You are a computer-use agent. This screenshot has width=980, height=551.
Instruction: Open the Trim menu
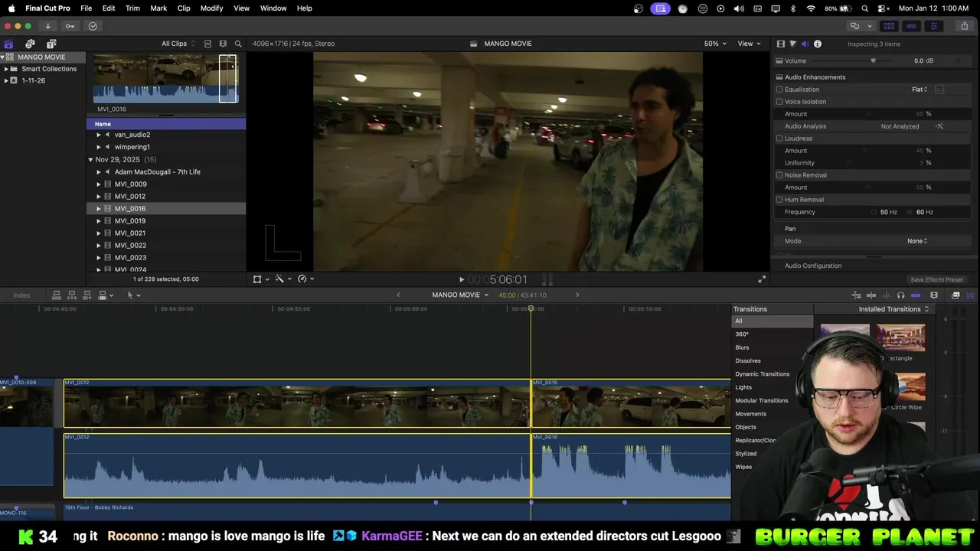(132, 8)
